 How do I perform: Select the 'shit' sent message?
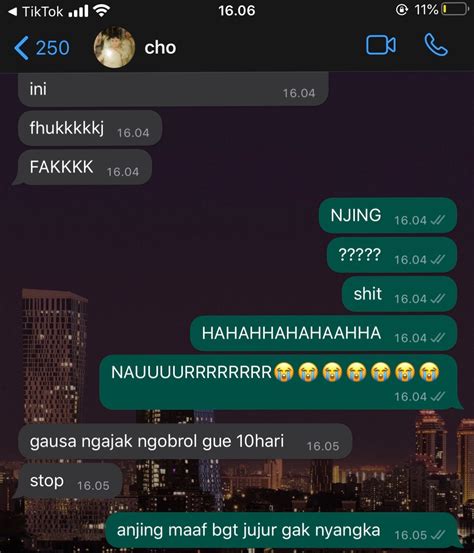click(x=399, y=294)
